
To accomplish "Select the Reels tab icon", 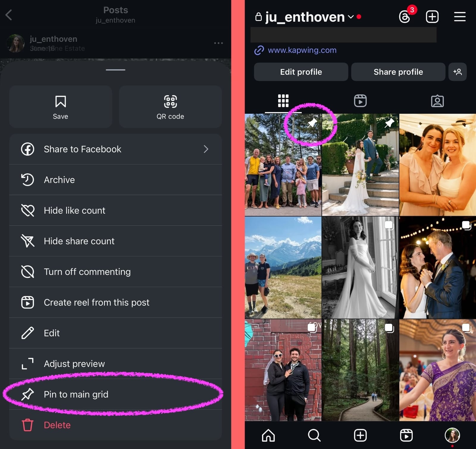I will pos(360,101).
